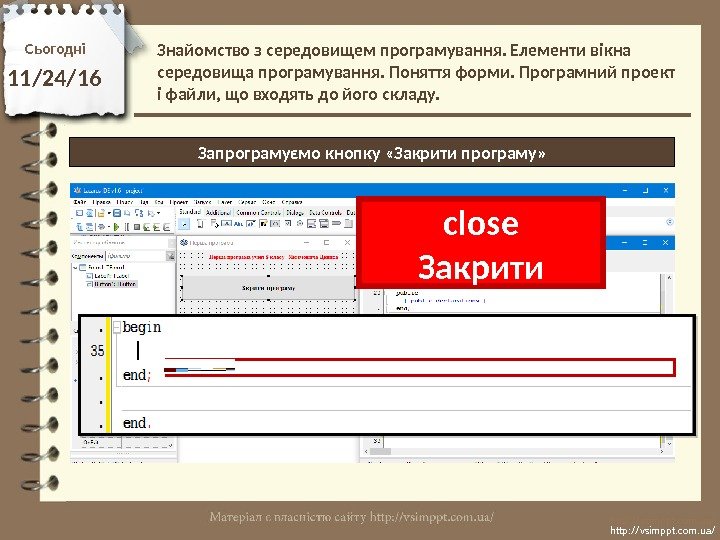Select the Закрити програму button on the form
The width and height of the screenshot is (720, 540).
click(268, 288)
